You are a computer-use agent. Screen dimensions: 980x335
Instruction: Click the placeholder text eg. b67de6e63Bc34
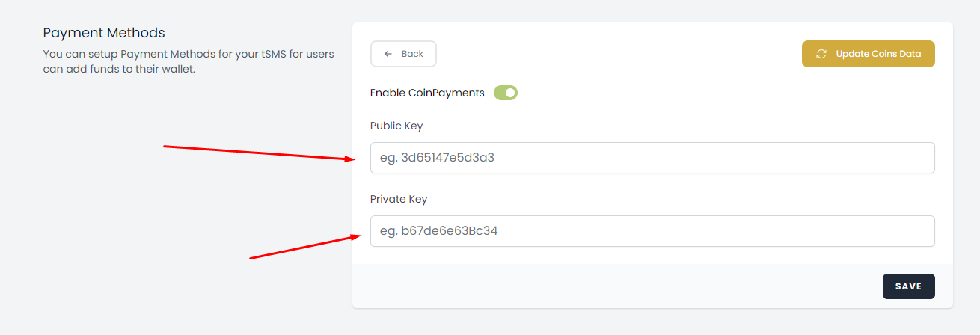click(x=439, y=231)
